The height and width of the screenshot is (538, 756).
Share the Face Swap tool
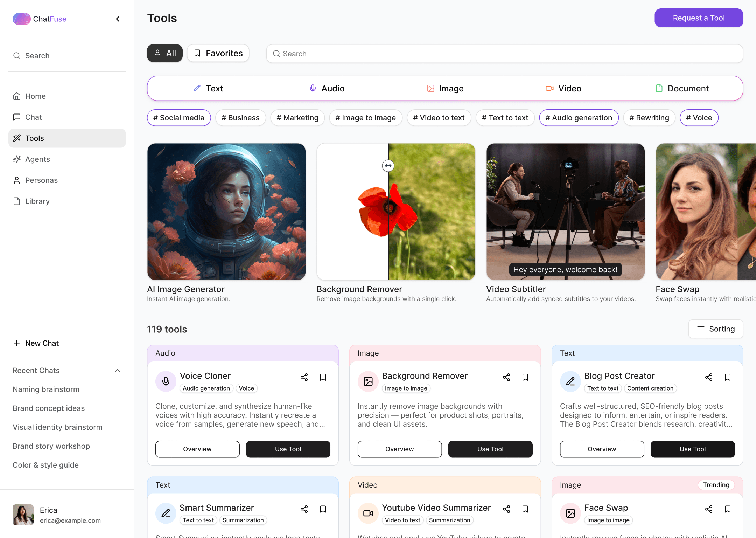point(709,509)
